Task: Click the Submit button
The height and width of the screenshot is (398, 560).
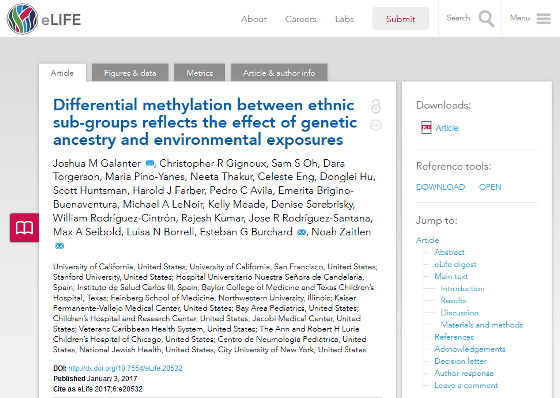Action: (400, 19)
